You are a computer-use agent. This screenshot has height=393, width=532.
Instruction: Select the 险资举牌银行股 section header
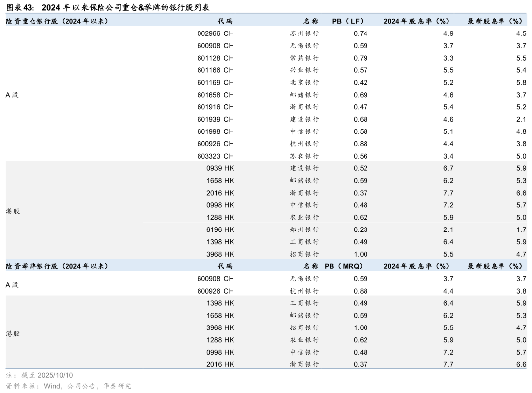tap(57, 266)
